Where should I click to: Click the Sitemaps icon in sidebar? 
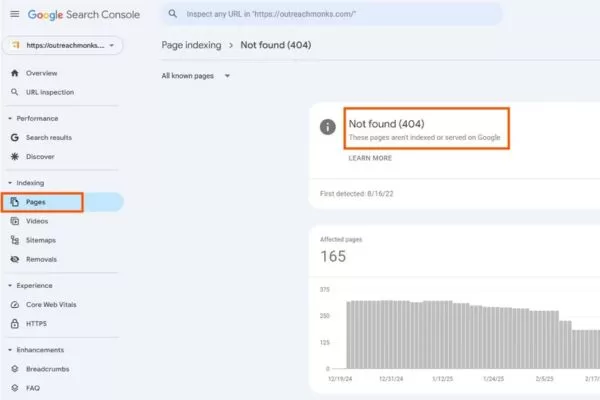(x=14, y=240)
